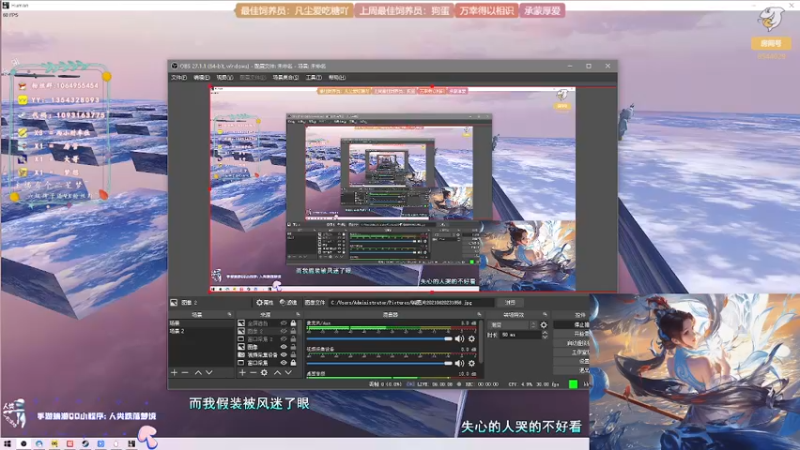Viewport: 800px width, 450px height.
Task: Open settings gear of first mixer track
Action: (x=471, y=339)
